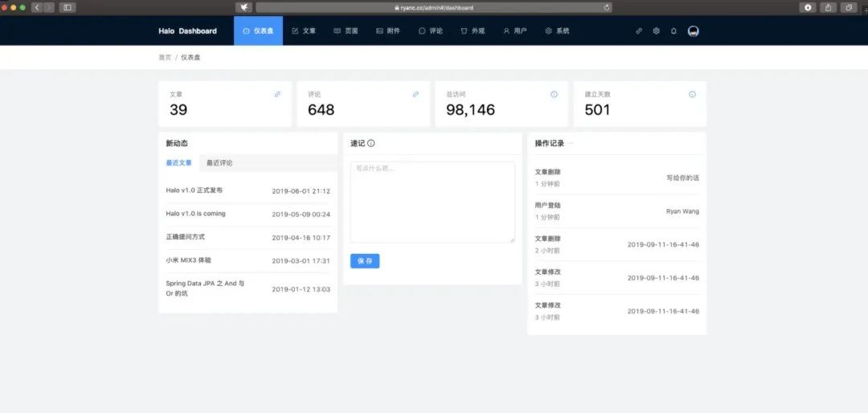The height and width of the screenshot is (413, 868).
Task: Show Safari tab overview icon
Action: click(848, 8)
